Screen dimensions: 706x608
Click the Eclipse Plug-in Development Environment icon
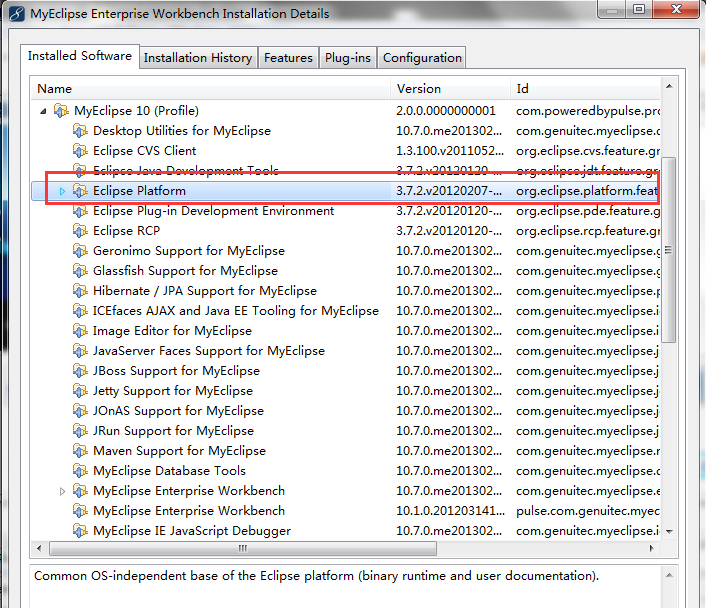coord(80,210)
